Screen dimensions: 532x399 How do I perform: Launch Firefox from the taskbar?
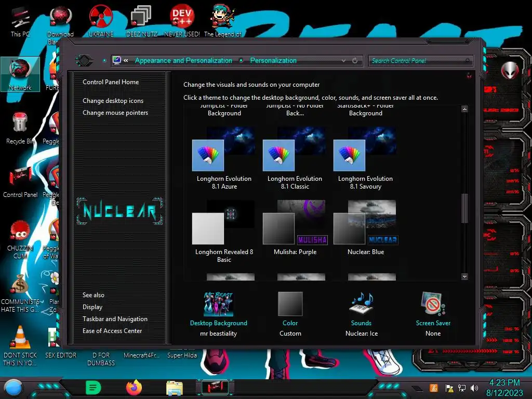tap(134, 388)
